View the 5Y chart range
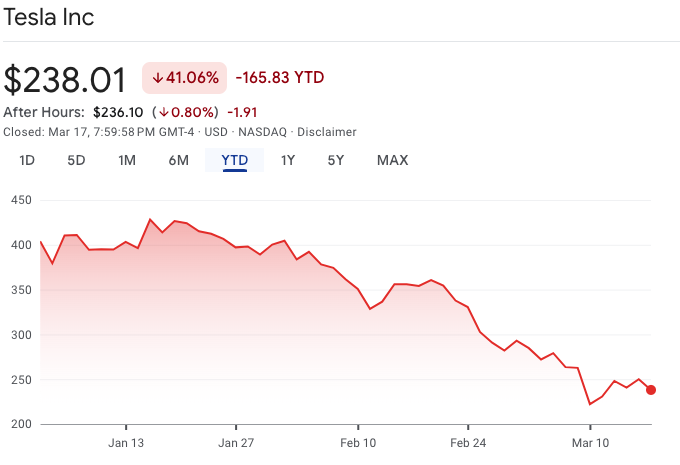Image resolution: width=680 pixels, height=465 pixels. point(336,160)
